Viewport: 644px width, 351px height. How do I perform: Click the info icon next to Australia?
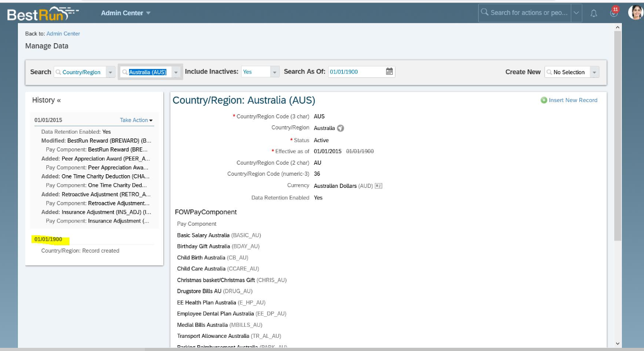click(x=341, y=128)
